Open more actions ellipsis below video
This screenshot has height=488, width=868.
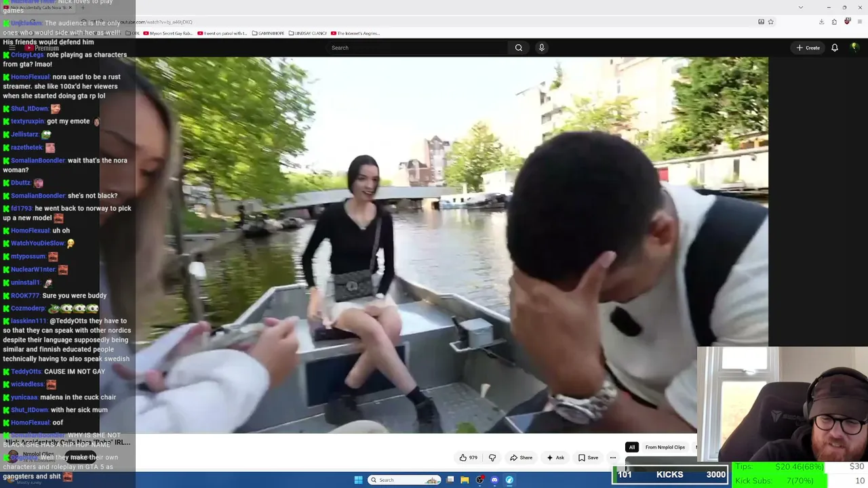(x=613, y=457)
